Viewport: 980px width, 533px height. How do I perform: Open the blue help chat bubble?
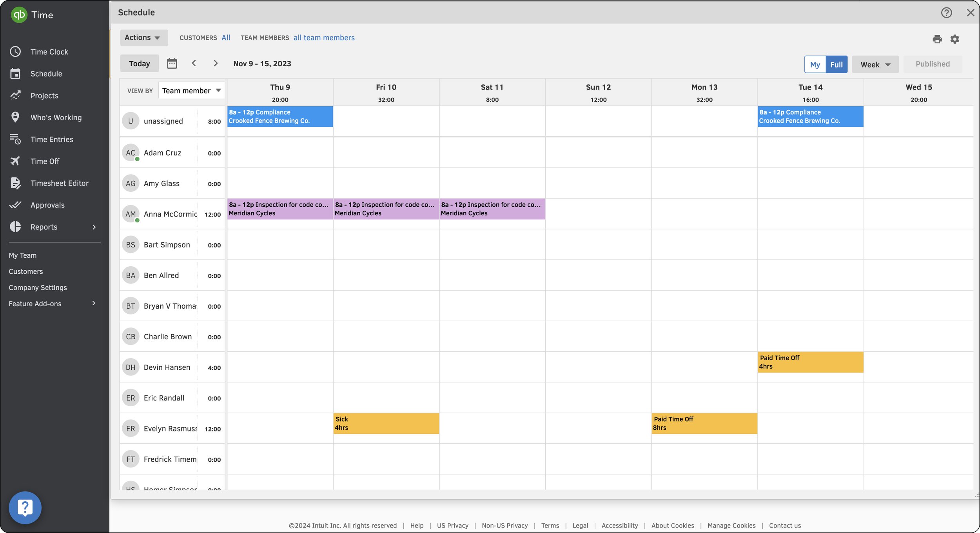click(25, 508)
